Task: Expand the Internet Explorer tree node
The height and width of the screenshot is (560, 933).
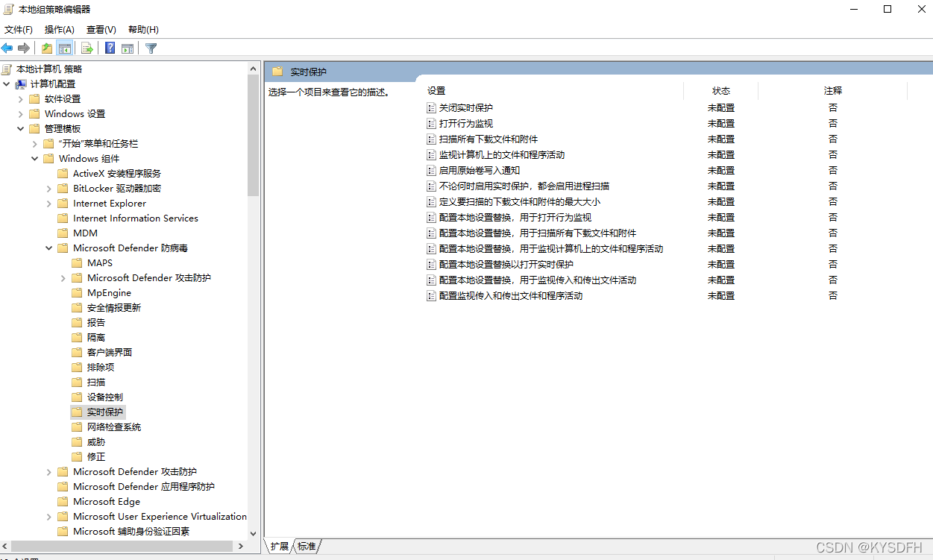Action: 49,204
